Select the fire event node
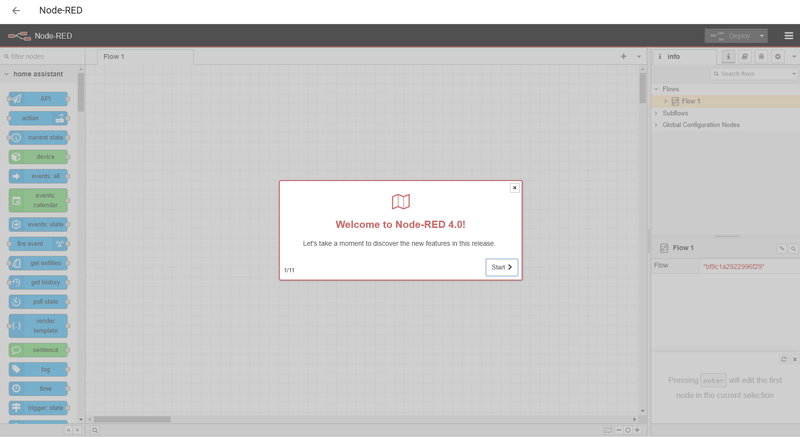The image size is (800, 437). tap(38, 244)
